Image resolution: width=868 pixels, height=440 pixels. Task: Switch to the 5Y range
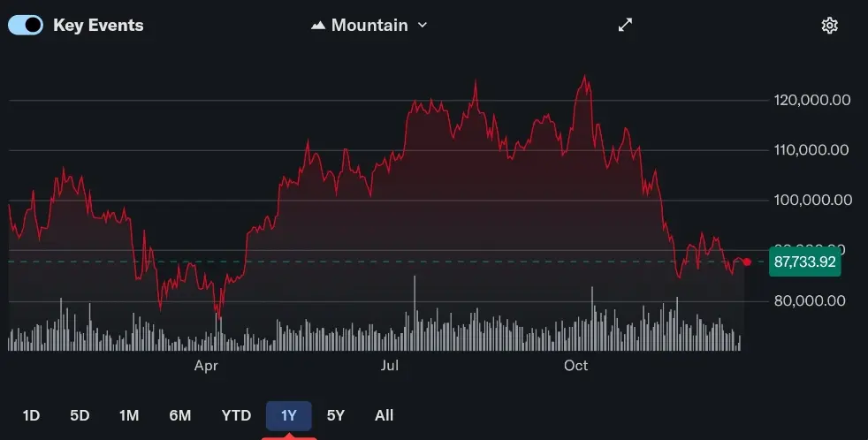(335, 415)
